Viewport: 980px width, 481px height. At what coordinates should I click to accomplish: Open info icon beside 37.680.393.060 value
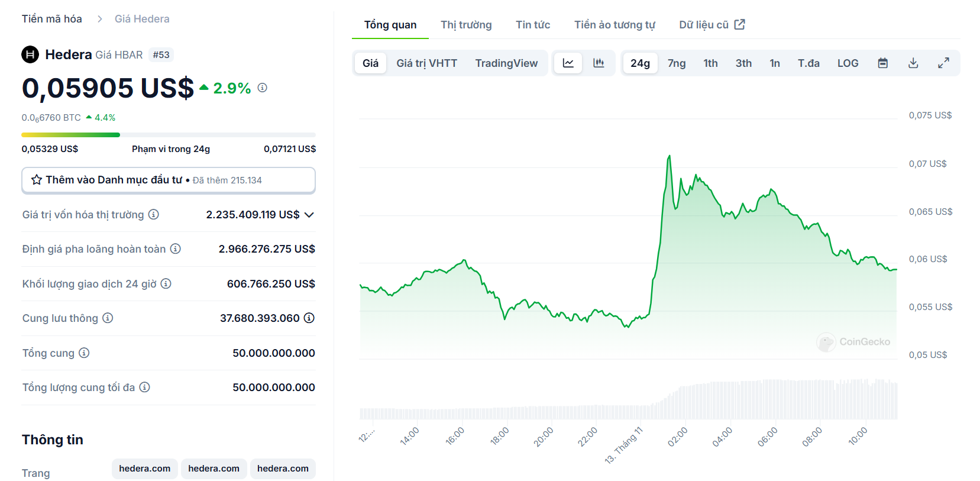click(309, 318)
